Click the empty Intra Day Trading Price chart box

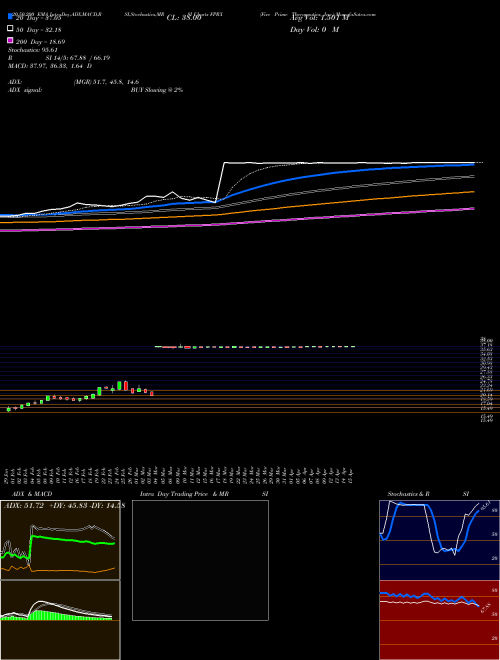(200, 560)
